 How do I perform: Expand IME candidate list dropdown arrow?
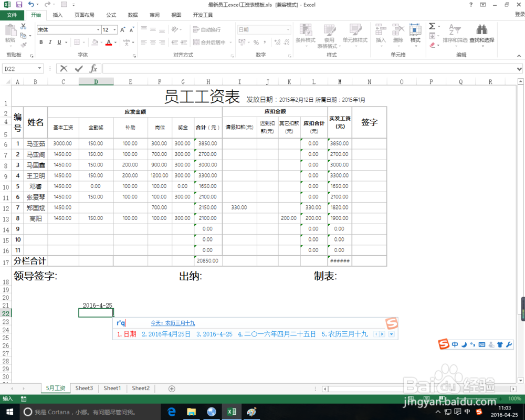click(392, 334)
